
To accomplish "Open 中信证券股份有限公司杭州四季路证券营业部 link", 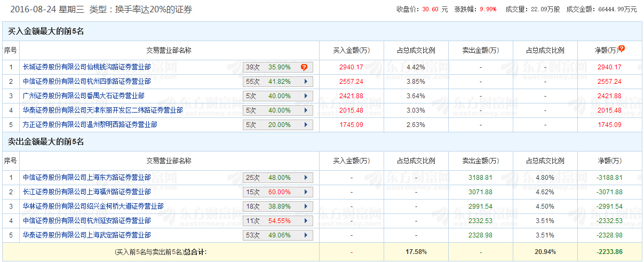I will tap(86, 82).
